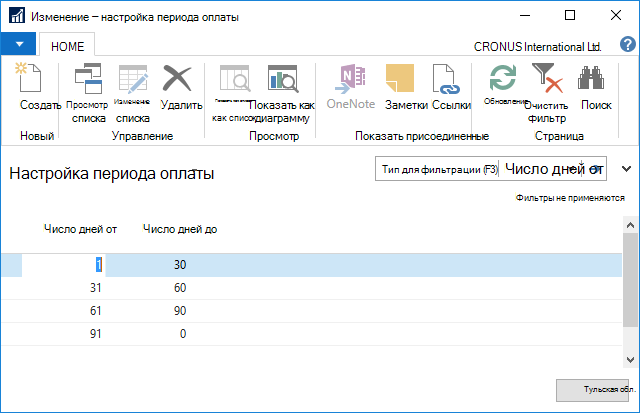Minimize the window
640x413 pixels.
525,16
